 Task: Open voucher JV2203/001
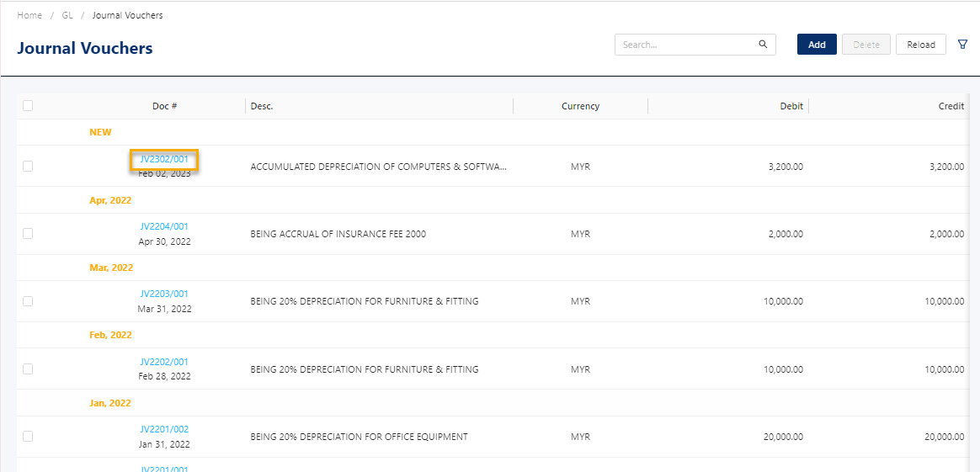click(x=164, y=294)
